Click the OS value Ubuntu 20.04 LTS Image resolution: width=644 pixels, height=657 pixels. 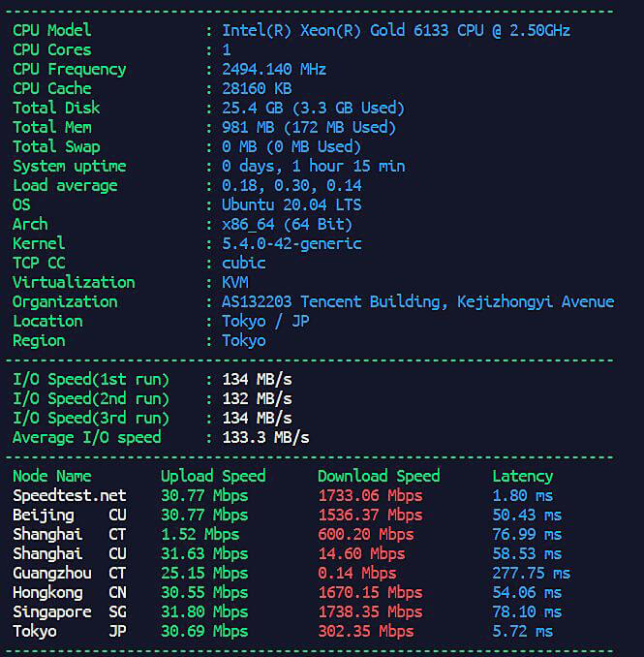click(x=291, y=204)
